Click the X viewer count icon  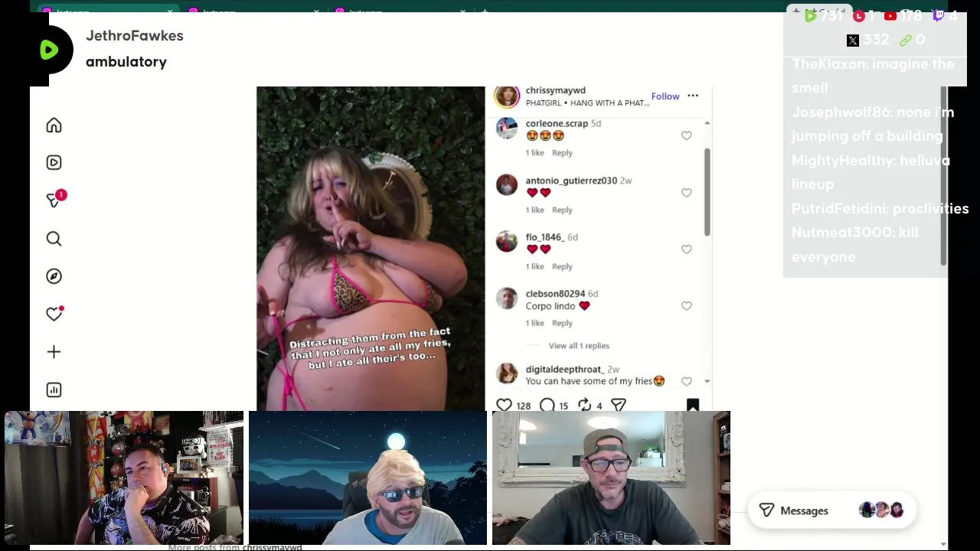(x=852, y=41)
